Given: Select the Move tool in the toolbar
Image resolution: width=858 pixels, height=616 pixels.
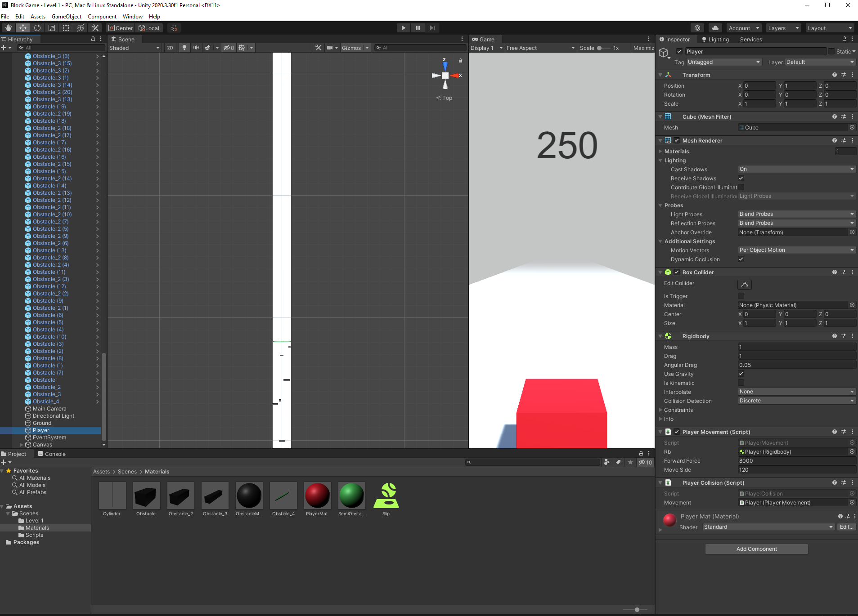Looking at the screenshot, I should click(x=23, y=27).
